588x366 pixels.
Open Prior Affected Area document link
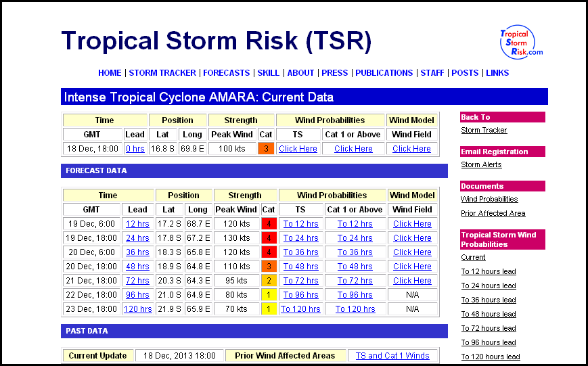[x=493, y=213]
